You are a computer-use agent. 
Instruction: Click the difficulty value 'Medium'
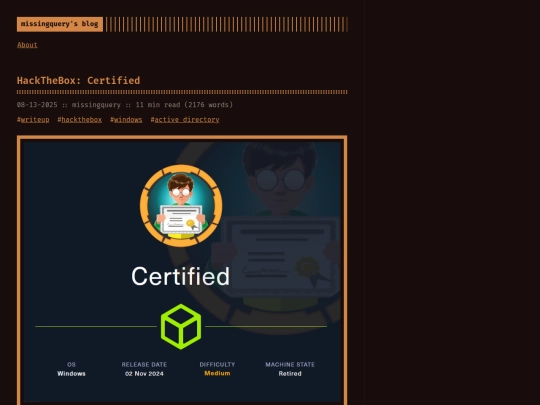click(x=217, y=373)
